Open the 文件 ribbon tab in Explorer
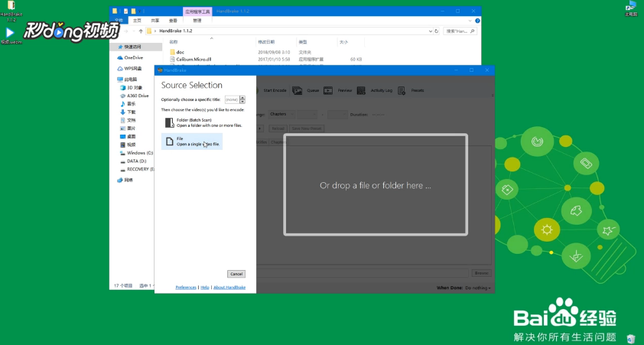 (x=119, y=20)
